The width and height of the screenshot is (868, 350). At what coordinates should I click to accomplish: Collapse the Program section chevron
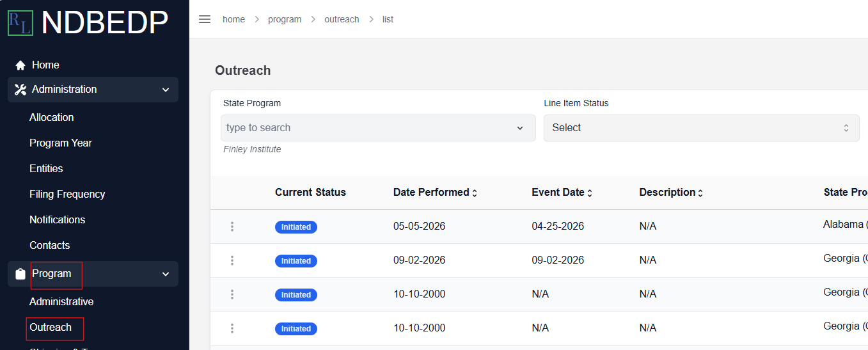click(166, 274)
